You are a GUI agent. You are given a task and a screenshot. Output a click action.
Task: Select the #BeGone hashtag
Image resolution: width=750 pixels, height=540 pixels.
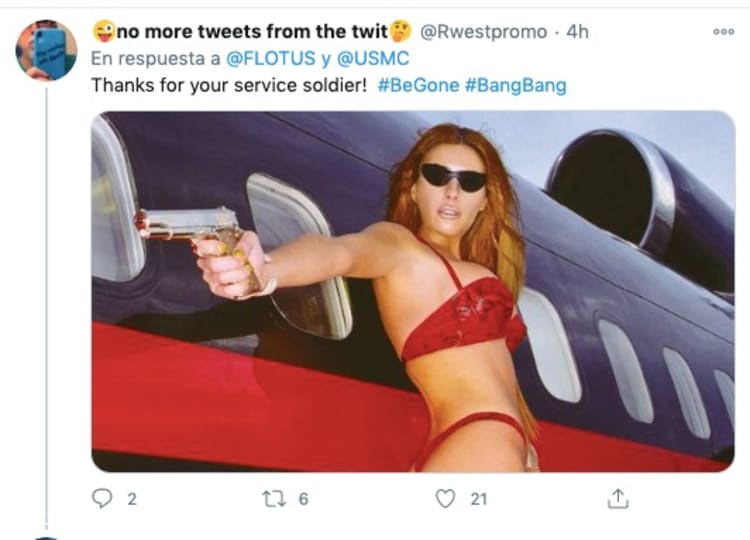[418, 86]
